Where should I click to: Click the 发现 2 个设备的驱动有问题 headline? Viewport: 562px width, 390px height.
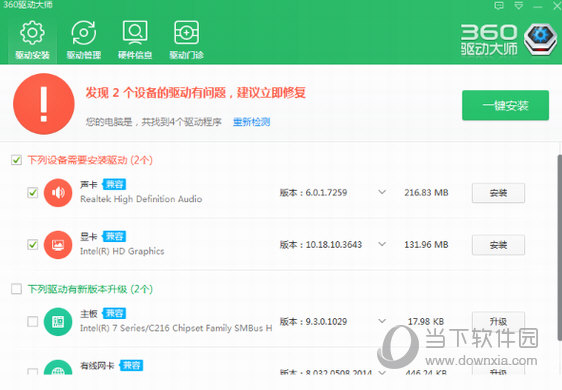pos(196,92)
